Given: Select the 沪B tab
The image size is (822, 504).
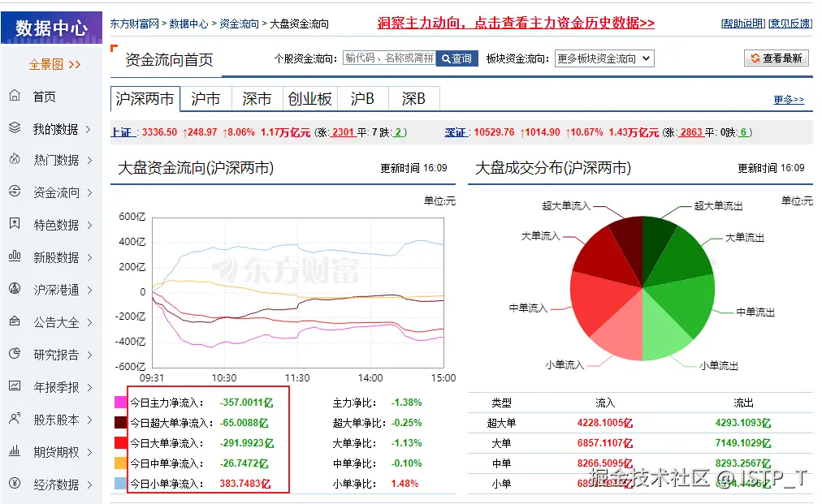Looking at the screenshot, I should pos(362,99).
